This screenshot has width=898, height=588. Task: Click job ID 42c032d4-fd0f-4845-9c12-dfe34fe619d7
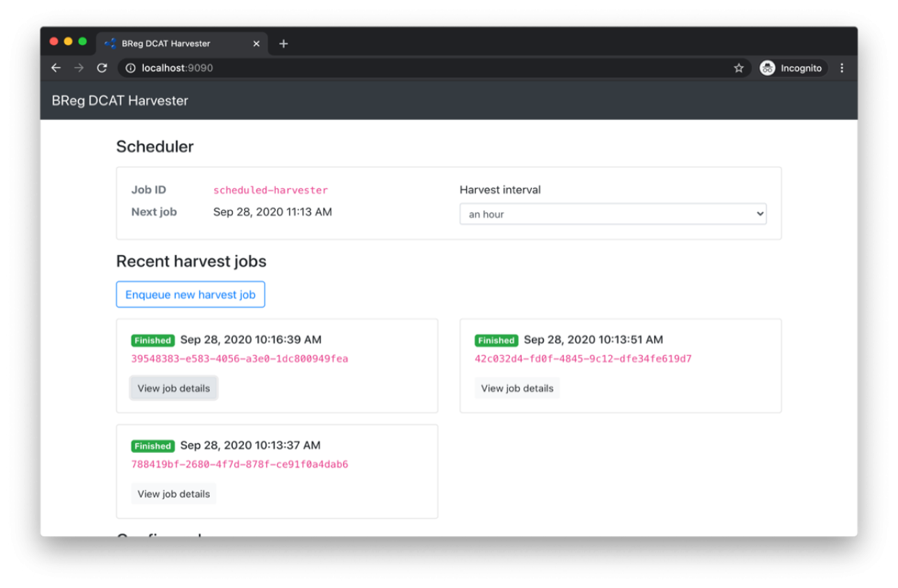coord(583,359)
